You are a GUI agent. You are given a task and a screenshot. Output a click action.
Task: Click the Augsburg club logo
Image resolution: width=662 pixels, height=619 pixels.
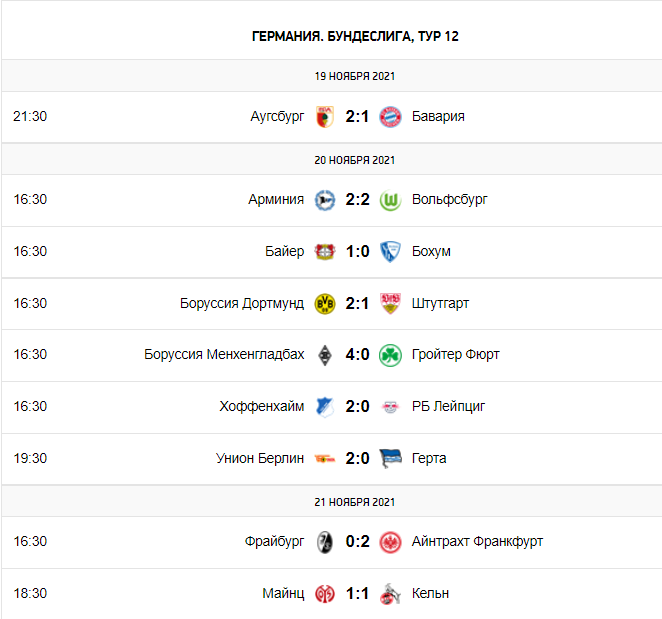(324, 116)
